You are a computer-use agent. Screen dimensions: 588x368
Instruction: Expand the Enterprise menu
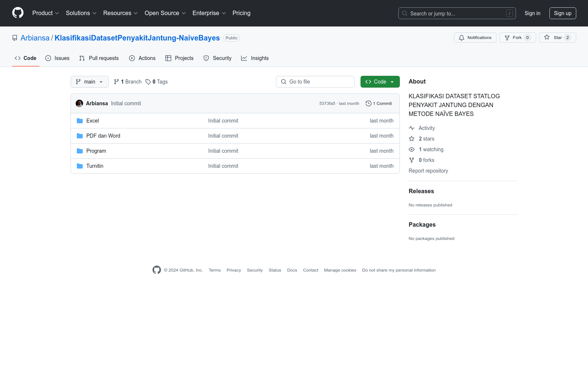(209, 13)
